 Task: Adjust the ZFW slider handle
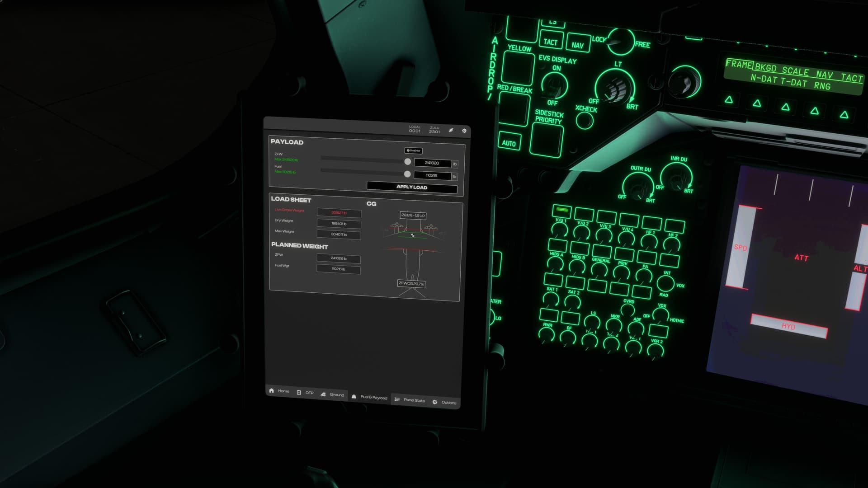coord(407,161)
